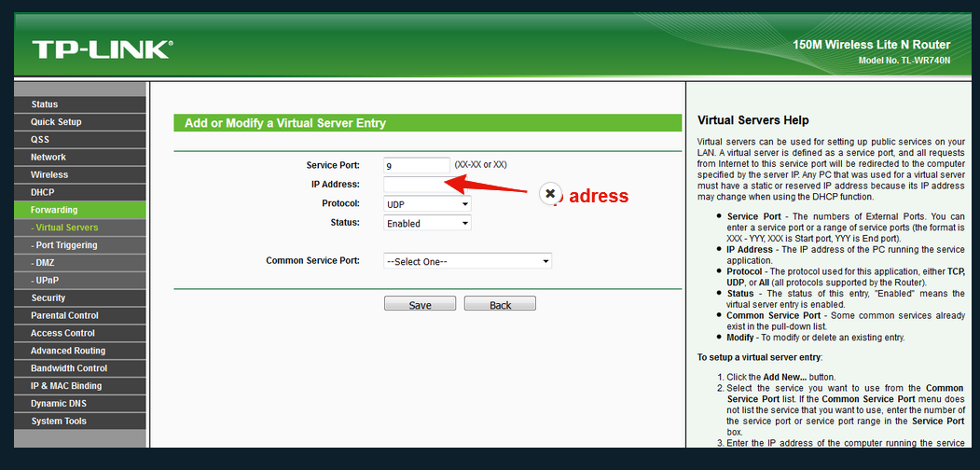Open System Tools menu
980x470 pixels.
pyautogui.click(x=80, y=422)
